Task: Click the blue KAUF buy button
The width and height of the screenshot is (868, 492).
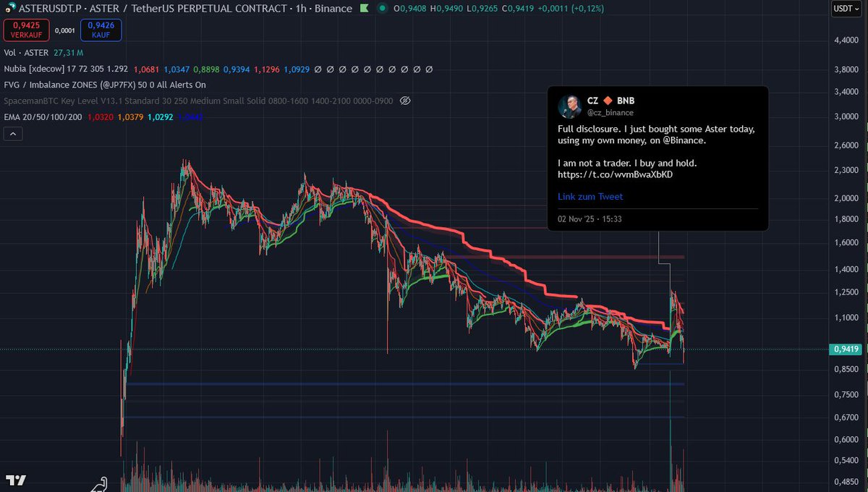Action: [101, 30]
